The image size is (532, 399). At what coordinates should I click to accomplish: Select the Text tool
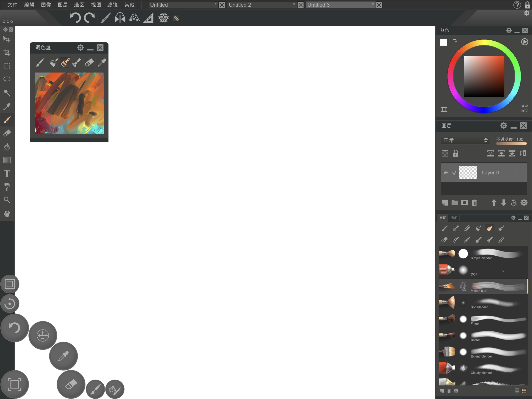click(7, 174)
